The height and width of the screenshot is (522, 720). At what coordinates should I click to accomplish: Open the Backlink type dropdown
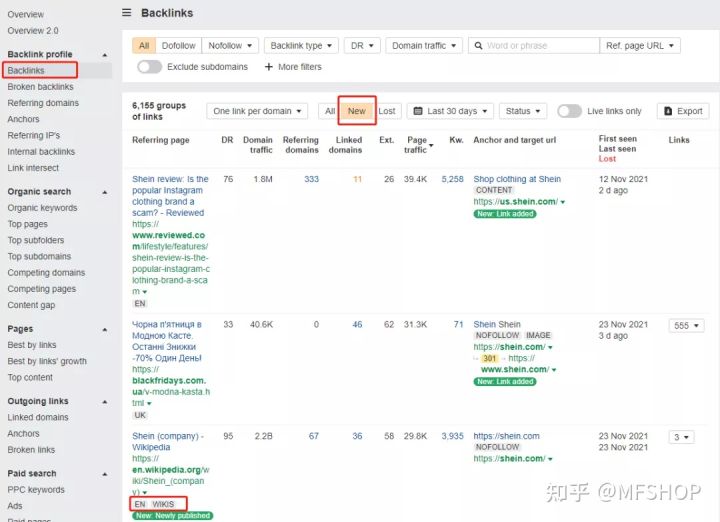pos(301,45)
